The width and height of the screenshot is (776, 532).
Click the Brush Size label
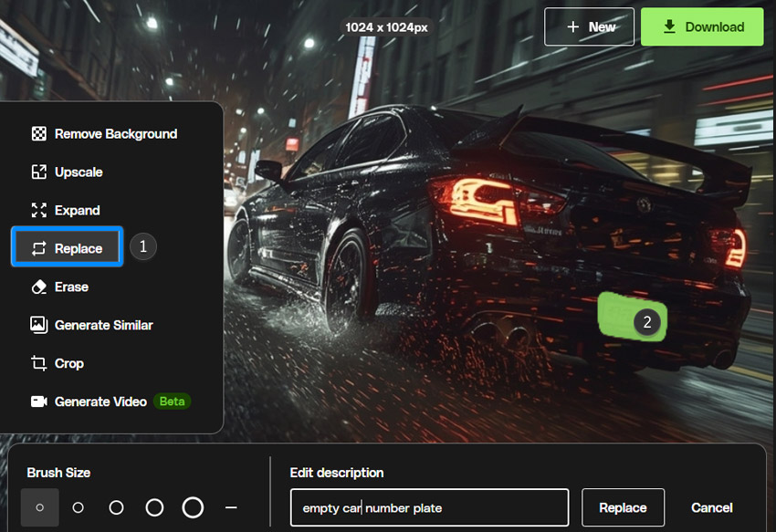58,473
